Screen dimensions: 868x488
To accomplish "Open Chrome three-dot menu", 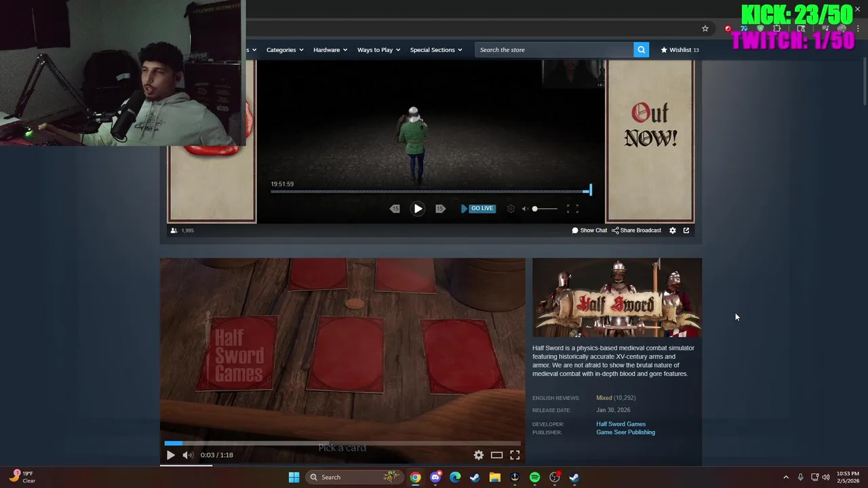I will click(859, 28).
